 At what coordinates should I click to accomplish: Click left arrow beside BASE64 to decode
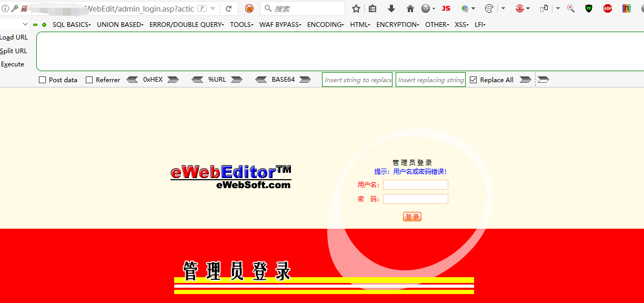261,80
